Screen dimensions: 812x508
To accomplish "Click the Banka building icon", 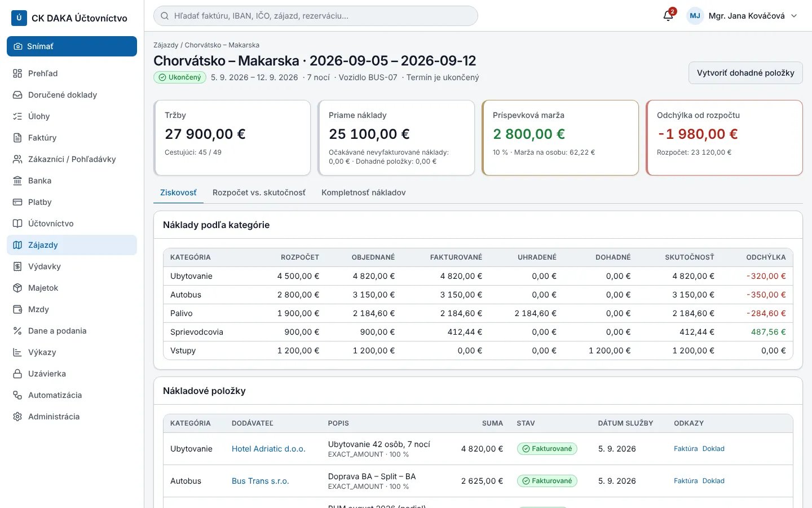I will point(17,181).
